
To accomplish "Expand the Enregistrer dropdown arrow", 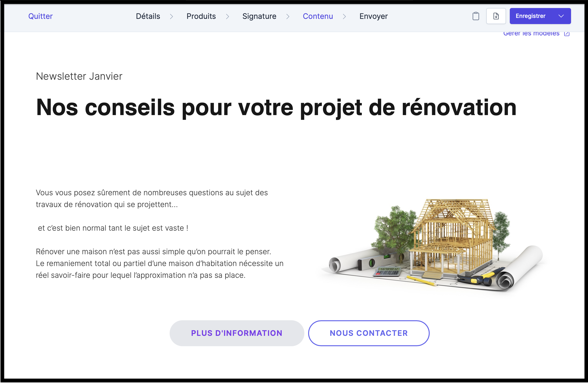I will point(561,16).
